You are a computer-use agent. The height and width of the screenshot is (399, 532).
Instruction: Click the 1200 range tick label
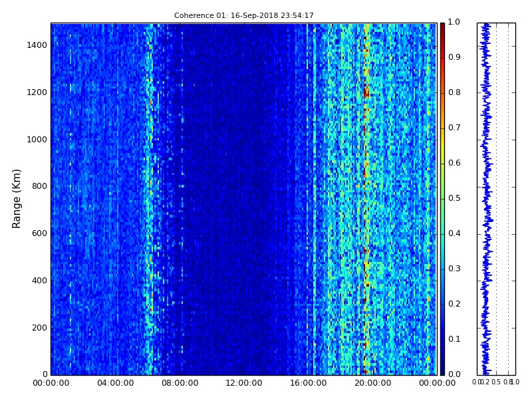pos(37,92)
